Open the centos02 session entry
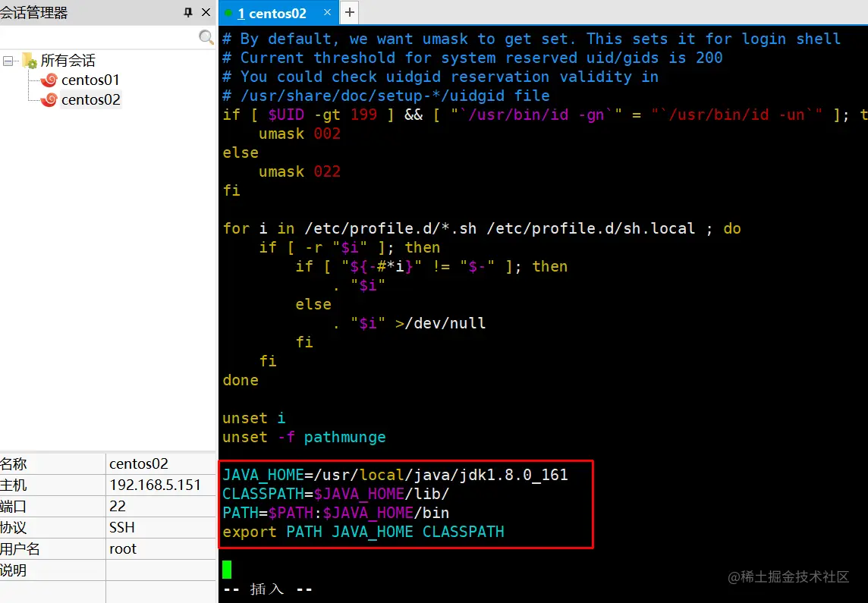This screenshot has width=868, height=603. point(91,99)
